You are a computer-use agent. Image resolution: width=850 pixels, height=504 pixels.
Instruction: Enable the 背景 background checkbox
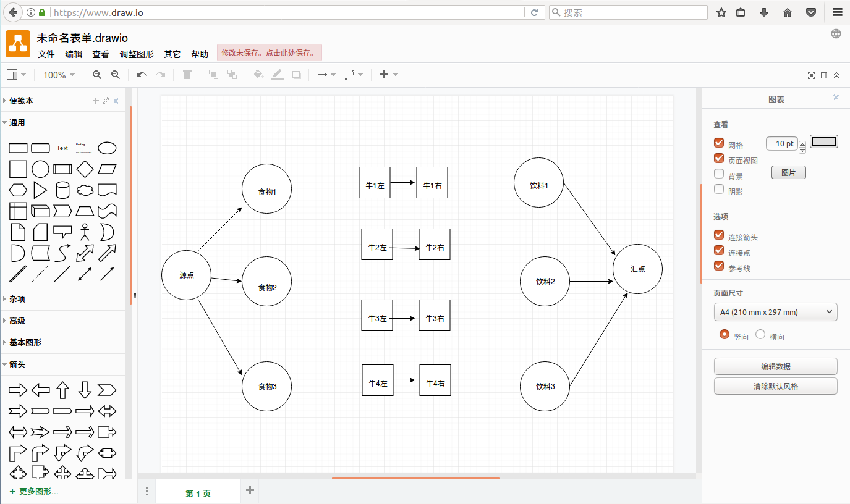pyautogui.click(x=719, y=174)
